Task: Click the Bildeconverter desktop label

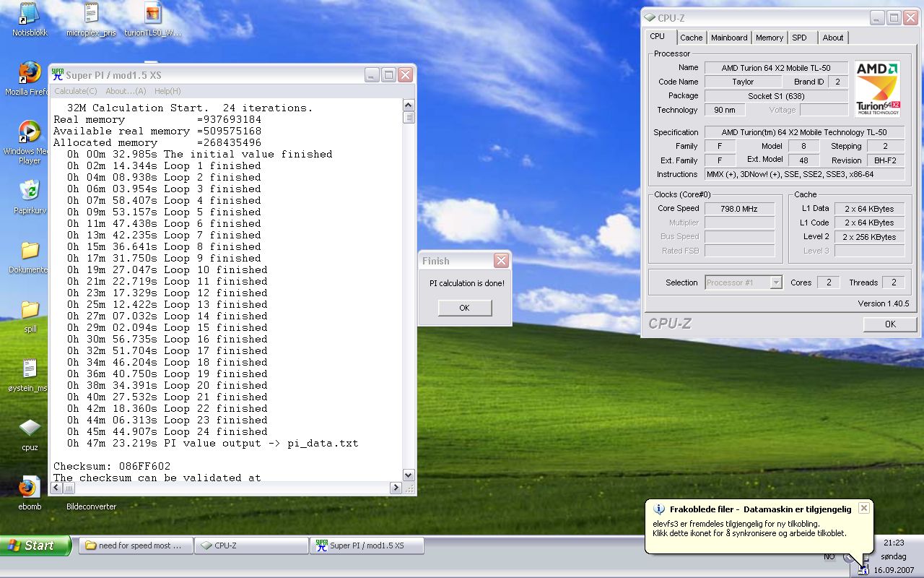Action: (x=91, y=506)
